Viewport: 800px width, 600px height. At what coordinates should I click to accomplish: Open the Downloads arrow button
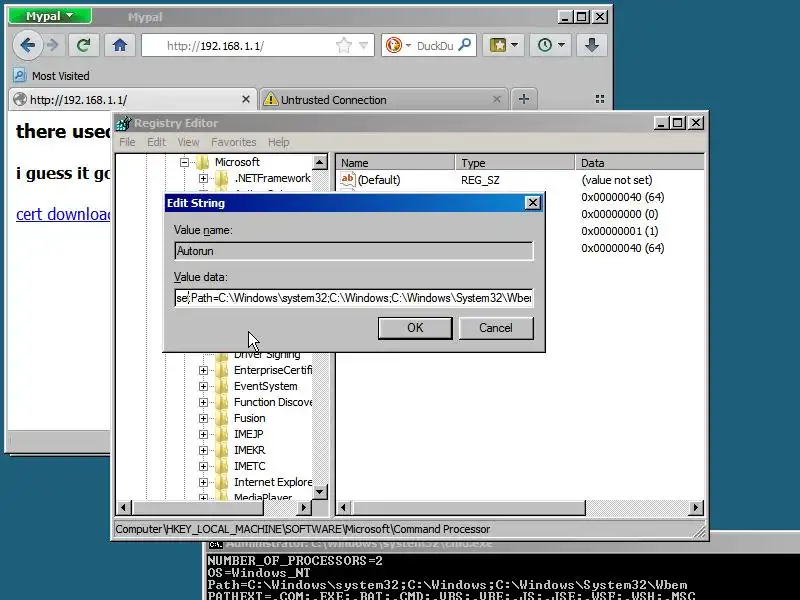click(x=592, y=45)
